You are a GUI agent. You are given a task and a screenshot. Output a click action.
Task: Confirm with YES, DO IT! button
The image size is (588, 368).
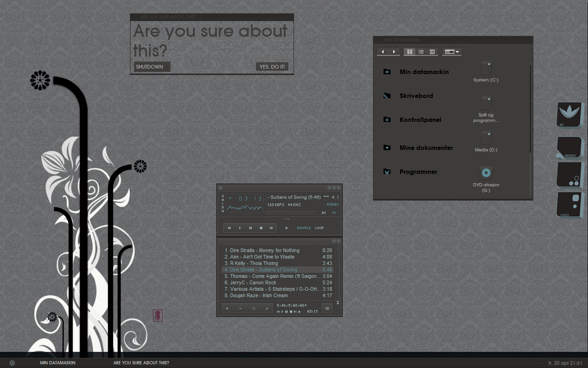(x=272, y=67)
